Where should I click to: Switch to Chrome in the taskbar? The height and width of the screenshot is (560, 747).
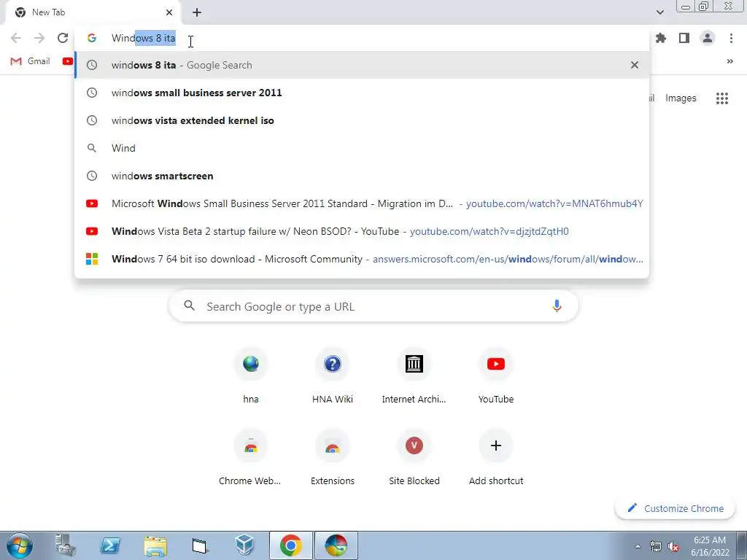click(x=290, y=545)
